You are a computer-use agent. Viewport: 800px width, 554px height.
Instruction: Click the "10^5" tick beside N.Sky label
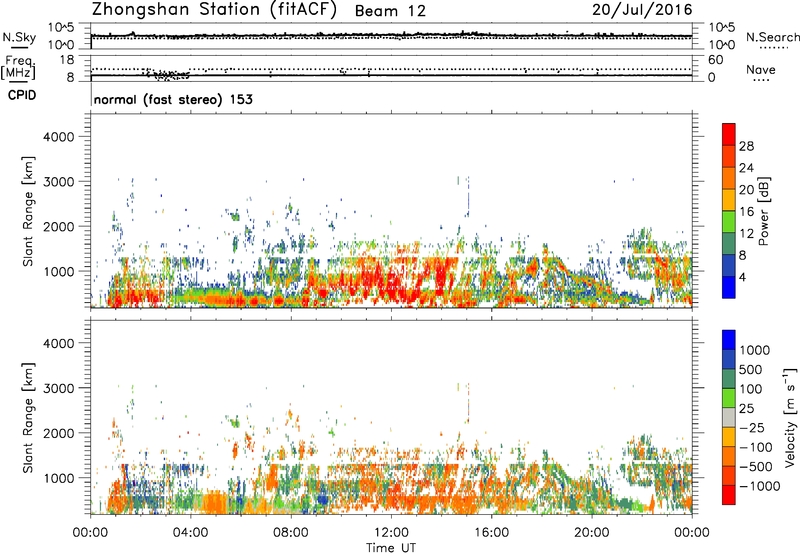[x=61, y=28]
